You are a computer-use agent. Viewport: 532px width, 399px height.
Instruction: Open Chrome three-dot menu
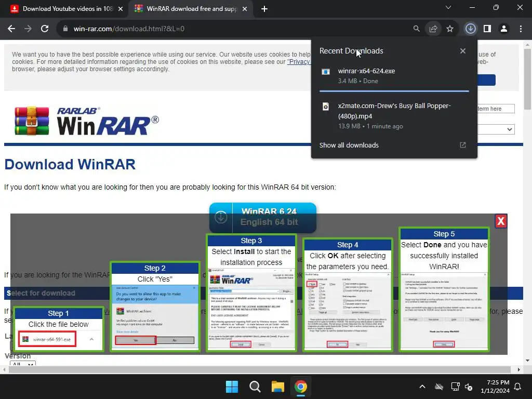(521, 29)
